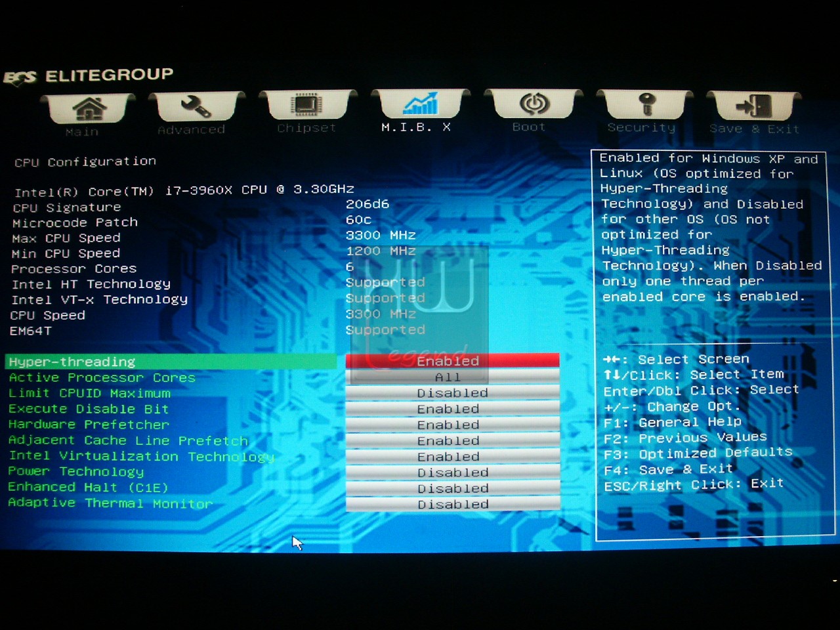This screenshot has height=630, width=840.
Task: Select the Power Technology label
Action: 75,472
